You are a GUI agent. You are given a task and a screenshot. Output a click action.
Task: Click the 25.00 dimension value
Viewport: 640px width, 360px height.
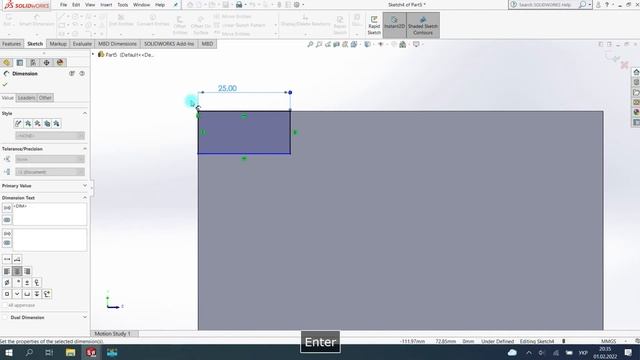[x=227, y=88]
